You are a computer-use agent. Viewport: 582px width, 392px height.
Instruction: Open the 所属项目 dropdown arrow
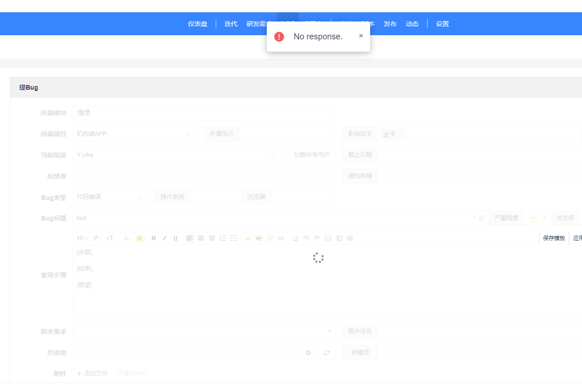pyautogui.click(x=199, y=134)
